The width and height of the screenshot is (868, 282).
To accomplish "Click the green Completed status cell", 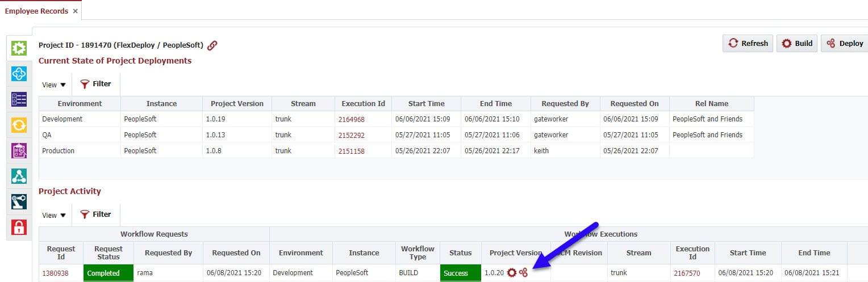I will pyautogui.click(x=108, y=273).
